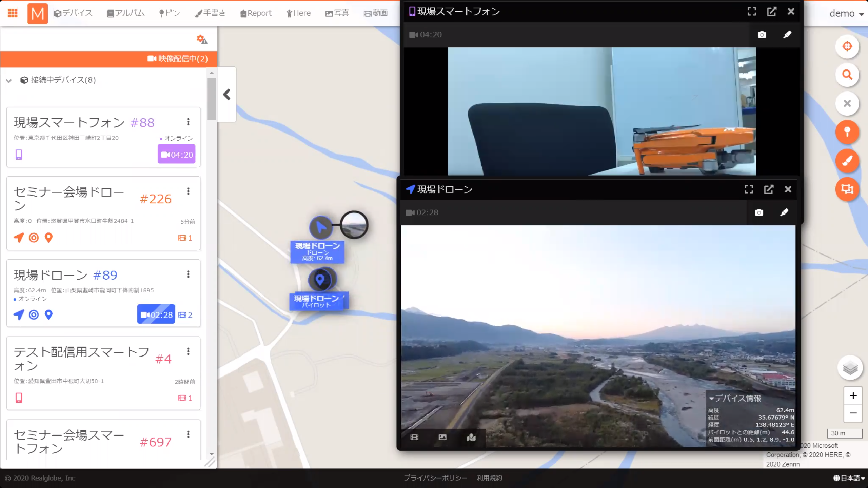This screenshot has height=488, width=868.
Task: Collapse the 接続中デバイス(8) list
Action: (x=9, y=80)
